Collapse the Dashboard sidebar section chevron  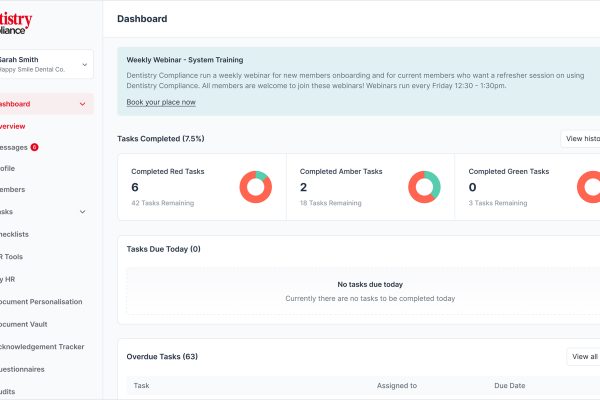tap(82, 104)
